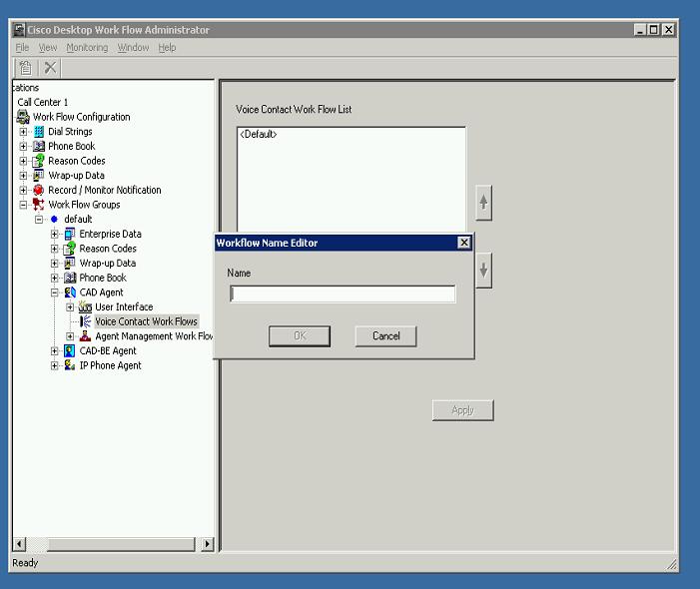Select Voice Contact Work Flows tree item
This screenshot has width=700, height=589.
[146, 321]
